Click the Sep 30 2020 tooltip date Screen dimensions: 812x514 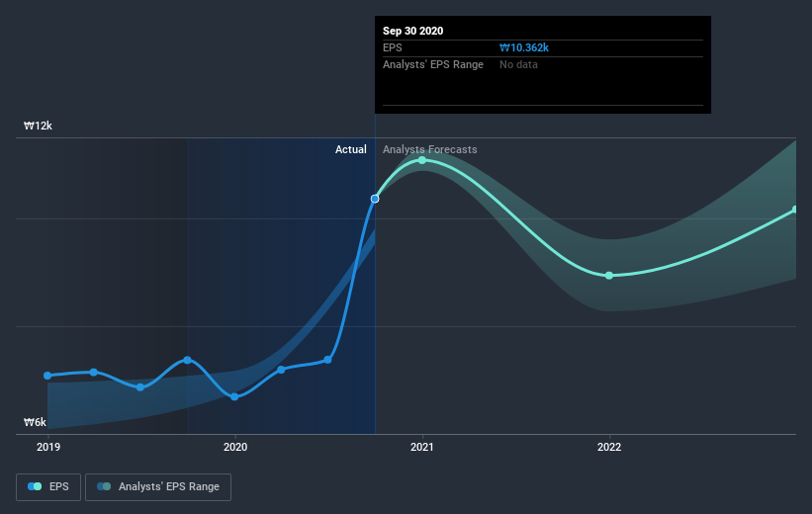(x=412, y=31)
